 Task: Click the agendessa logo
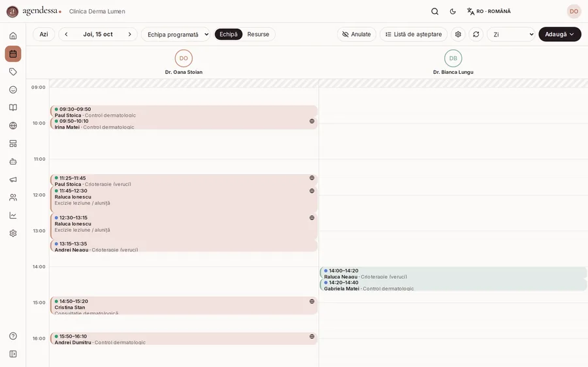pyautogui.click(x=34, y=12)
